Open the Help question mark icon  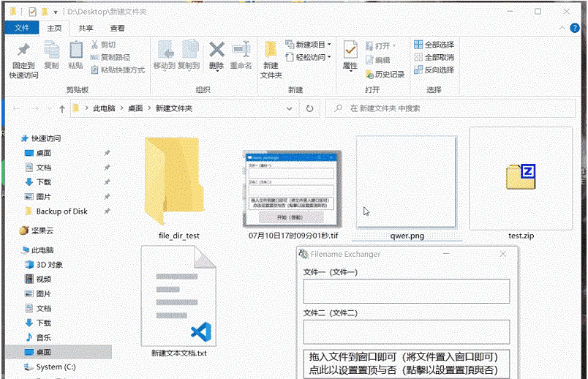click(575, 28)
